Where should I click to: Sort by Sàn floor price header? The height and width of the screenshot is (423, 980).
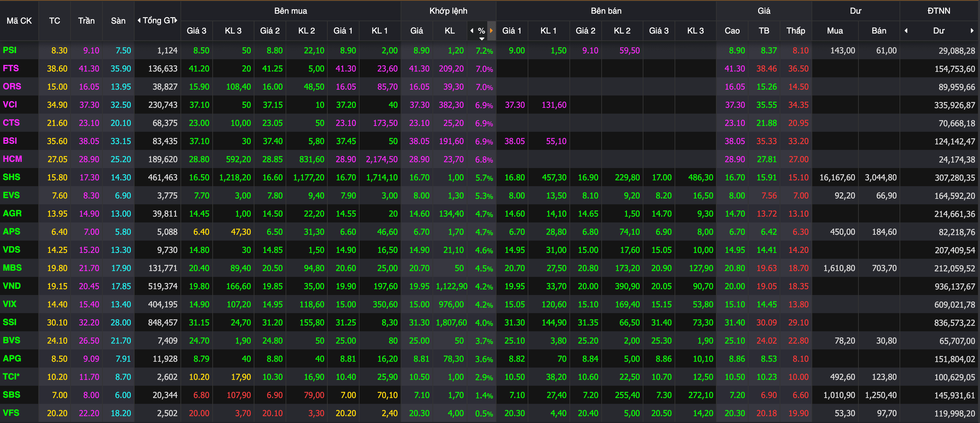coord(118,21)
